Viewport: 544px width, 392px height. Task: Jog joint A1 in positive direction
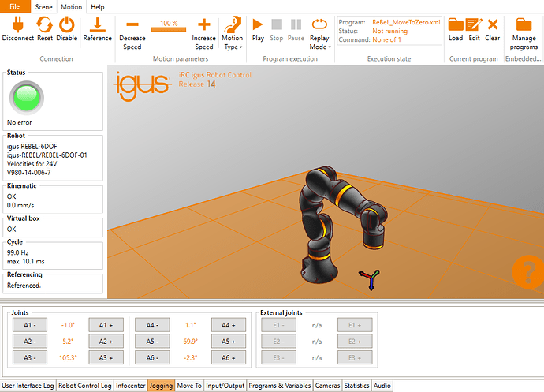[x=106, y=325]
